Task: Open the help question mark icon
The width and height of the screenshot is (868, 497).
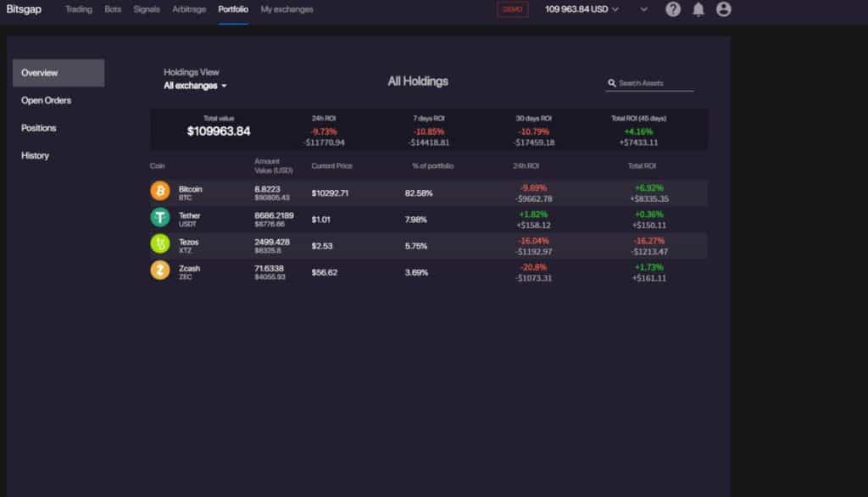Action: pos(672,9)
